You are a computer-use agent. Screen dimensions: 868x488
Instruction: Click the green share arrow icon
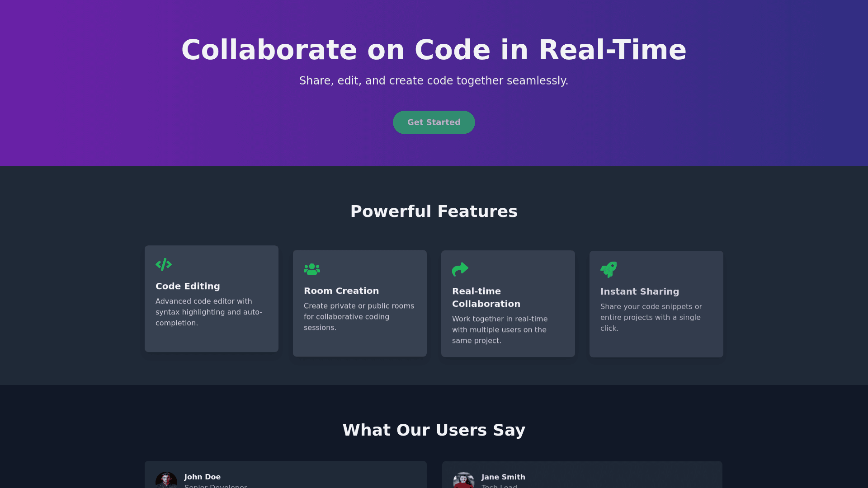coord(460,269)
